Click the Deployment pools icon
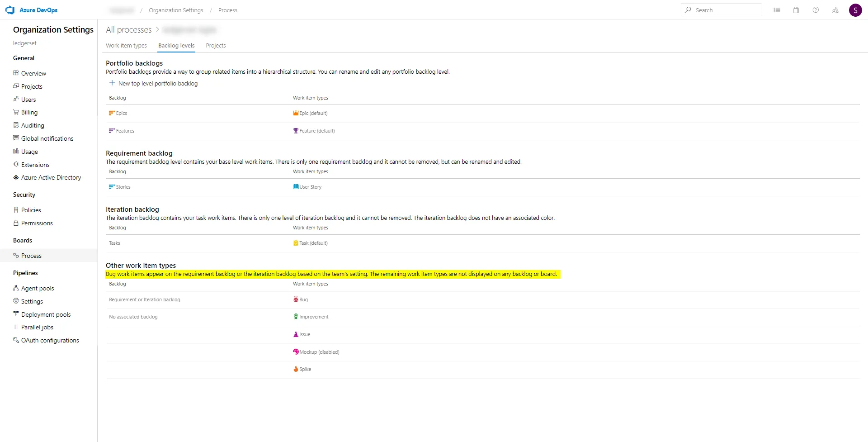The width and height of the screenshot is (868, 442). pyautogui.click(x=16, y=314)
